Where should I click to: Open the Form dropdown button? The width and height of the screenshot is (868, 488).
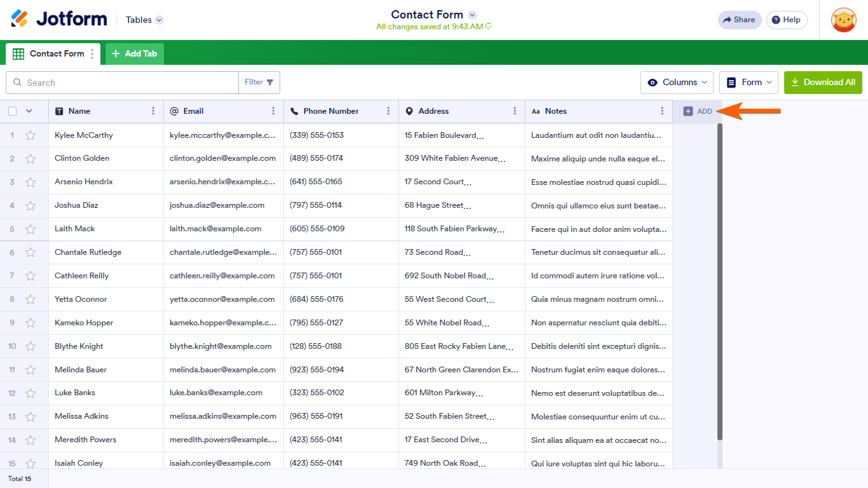click(x=749, y=83)
